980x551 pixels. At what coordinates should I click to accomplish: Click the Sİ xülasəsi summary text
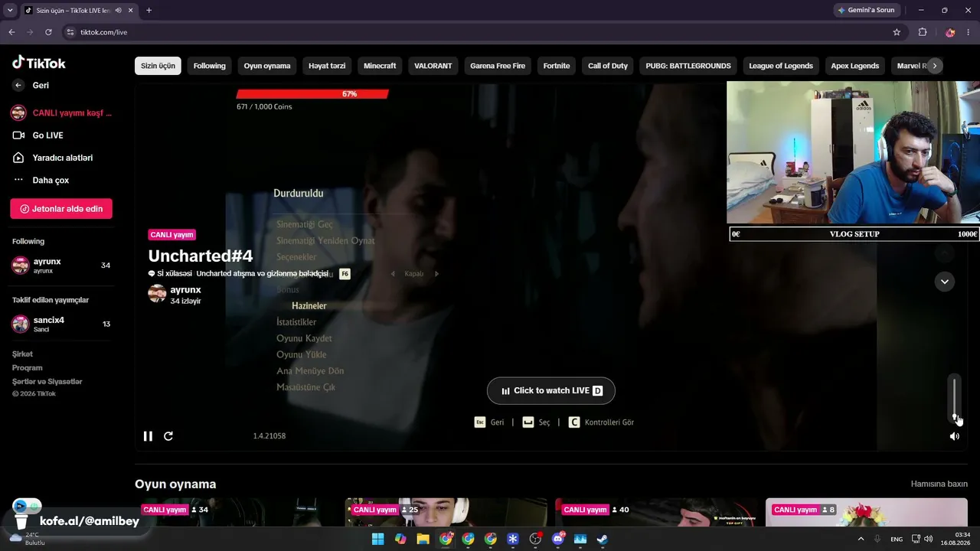coord(238,274)
